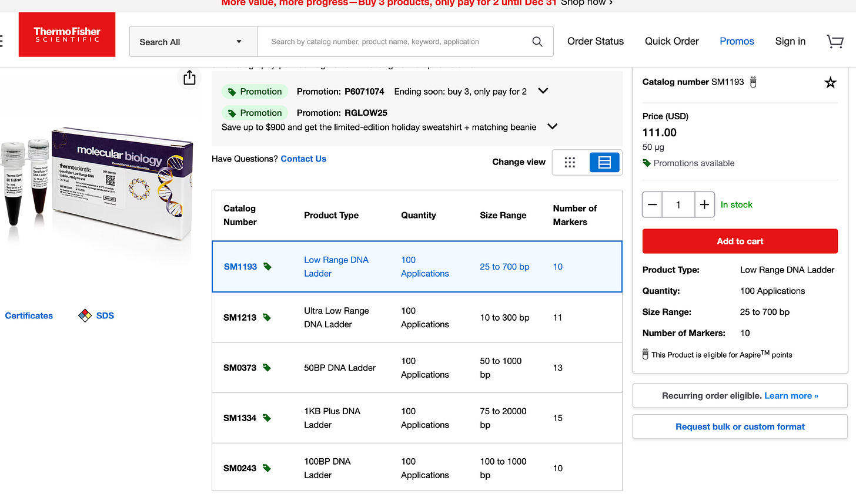This screenshot has width=856, height=504.
Task: Click the Quantity column header
Action: [x=419, y=215]
